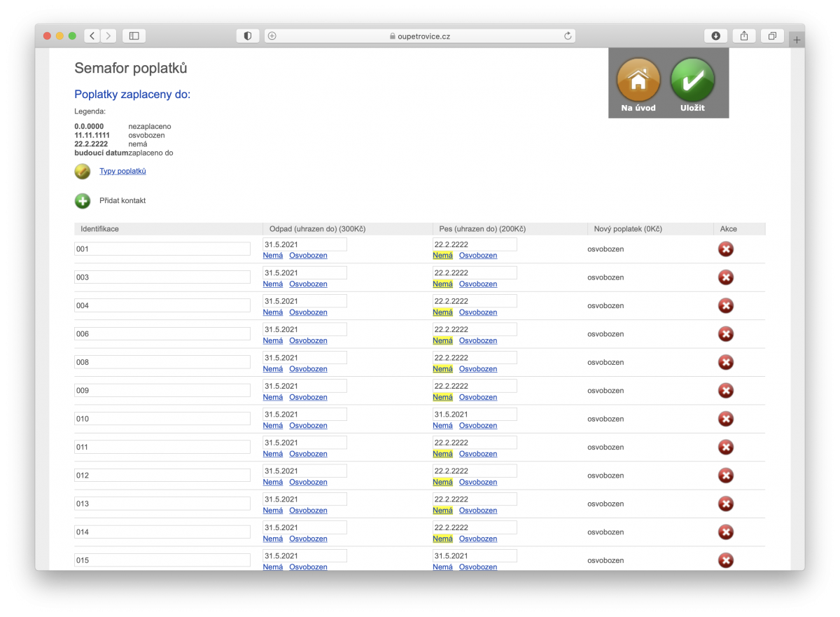This screenshot has height=617, width=840.
Task: Click Osvobozen in the Pes column for 003
Action: pyautogui.click(x=478, y=284)
